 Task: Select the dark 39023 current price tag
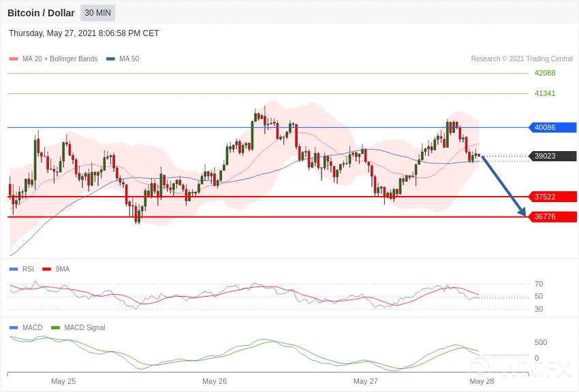[552, 156]
